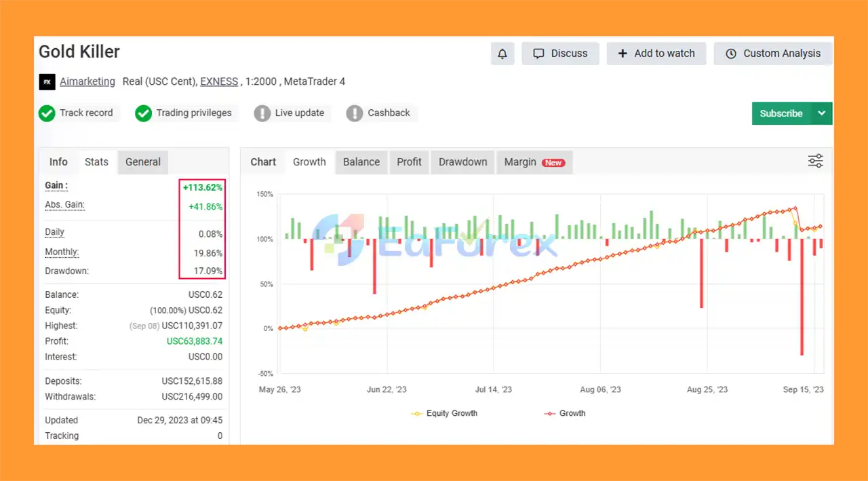
Task: Toggle Equity Growth legend series
Action: tap(445, 413)
